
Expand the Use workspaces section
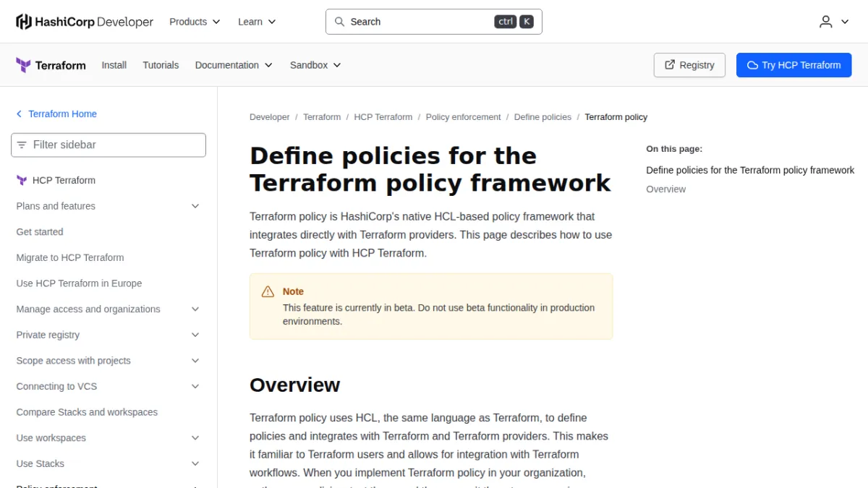click(195, 438)
